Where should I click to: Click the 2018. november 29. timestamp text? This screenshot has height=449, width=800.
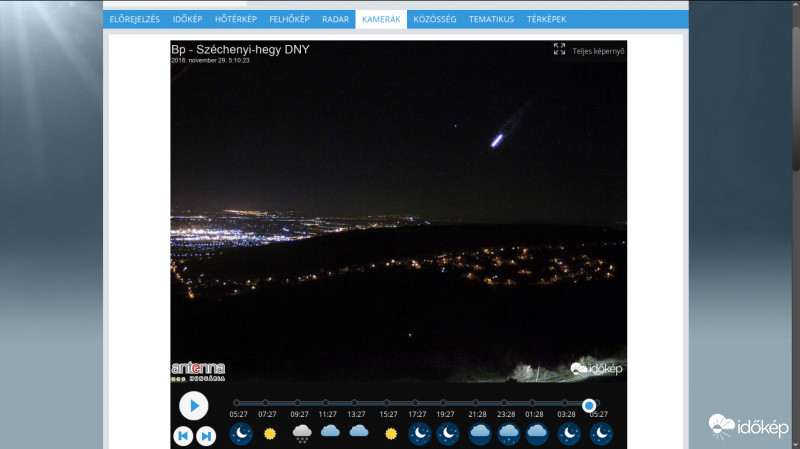(210, 60)
